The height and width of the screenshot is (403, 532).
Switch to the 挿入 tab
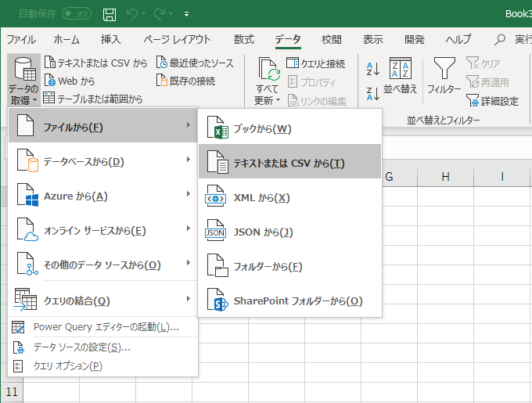[111, 40]
